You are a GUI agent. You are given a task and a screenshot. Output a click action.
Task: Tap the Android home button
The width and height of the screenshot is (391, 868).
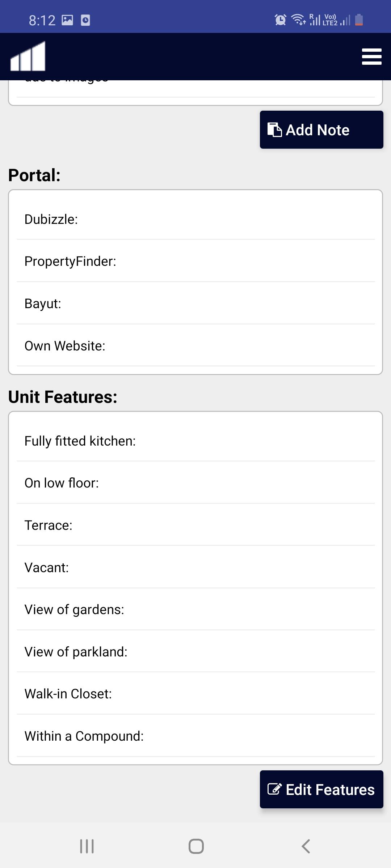pos(196,846)
